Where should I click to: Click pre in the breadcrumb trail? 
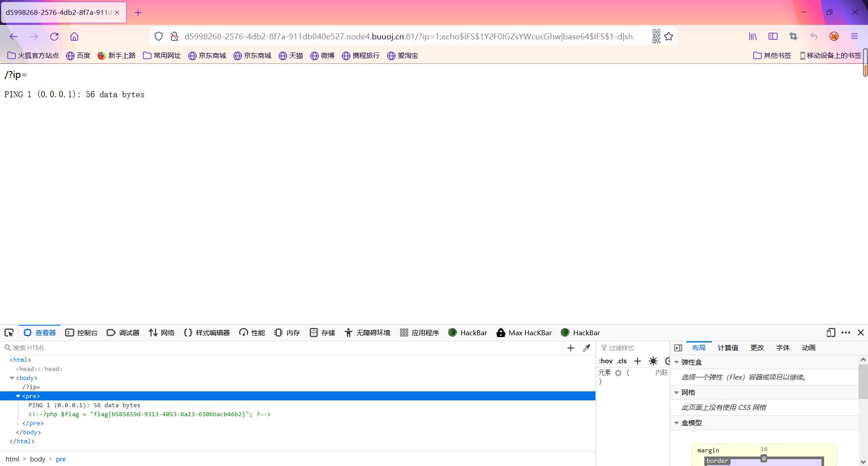pos(61,459)
